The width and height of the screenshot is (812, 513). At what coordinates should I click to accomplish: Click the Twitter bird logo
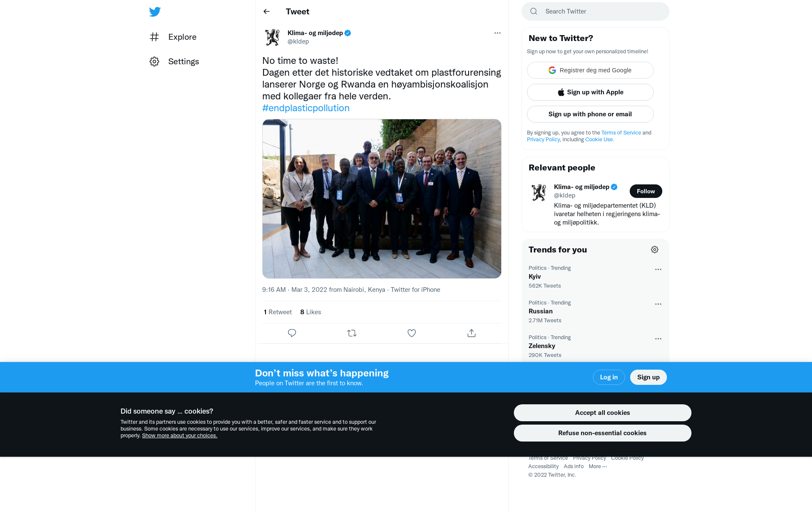coord(155,12)
